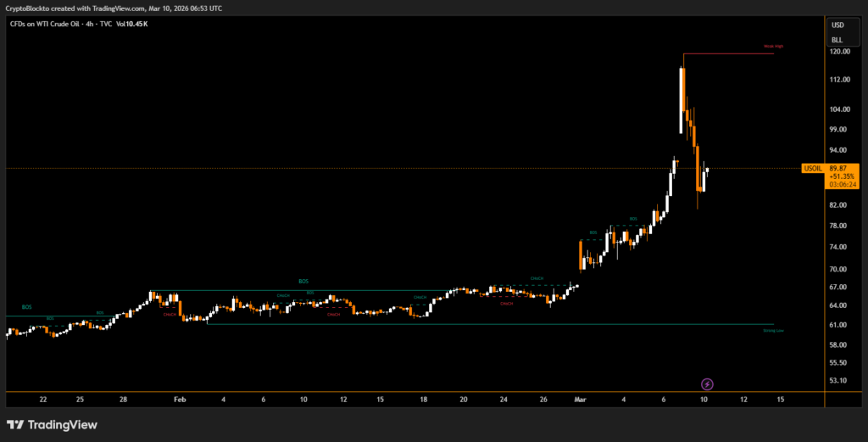868x442 pixels.
Task: Open the BLL unit selector
Action: pos(837,39)
